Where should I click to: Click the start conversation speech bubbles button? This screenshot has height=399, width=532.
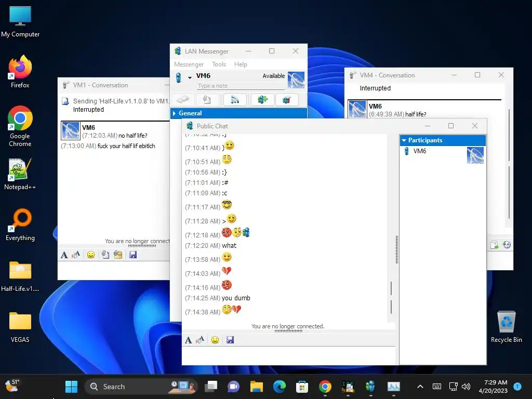click(x=183, y=100)
